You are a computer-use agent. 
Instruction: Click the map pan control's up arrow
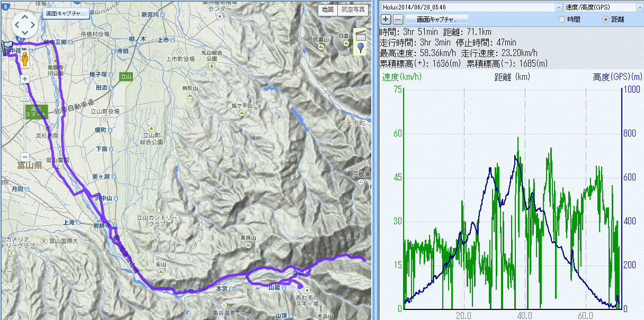tap(25, 15)
